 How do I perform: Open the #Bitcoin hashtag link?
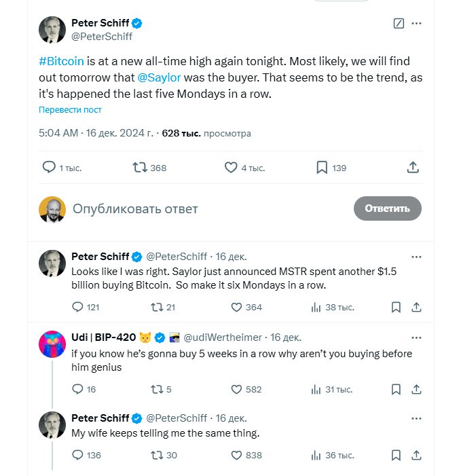point(61,61)
